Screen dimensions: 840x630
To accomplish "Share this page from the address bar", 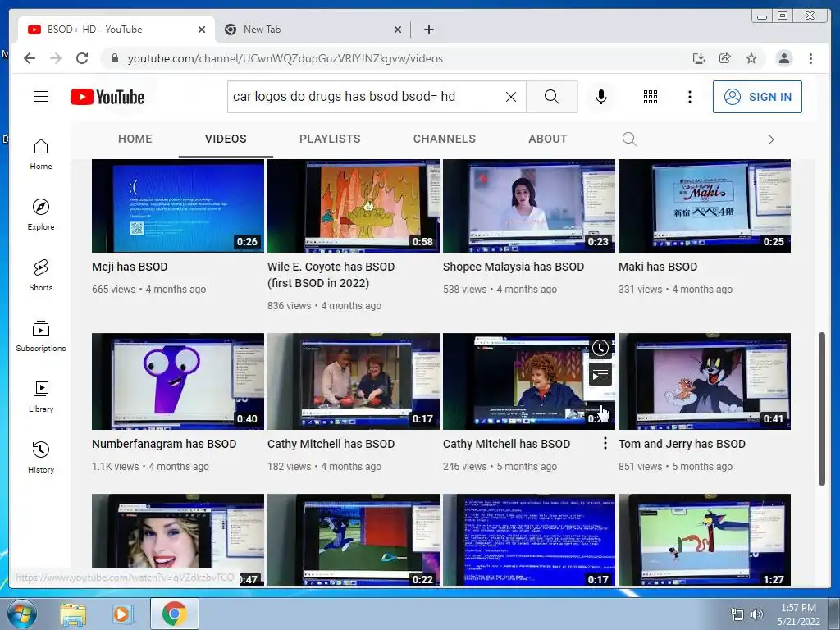I will tap(725, 58).
